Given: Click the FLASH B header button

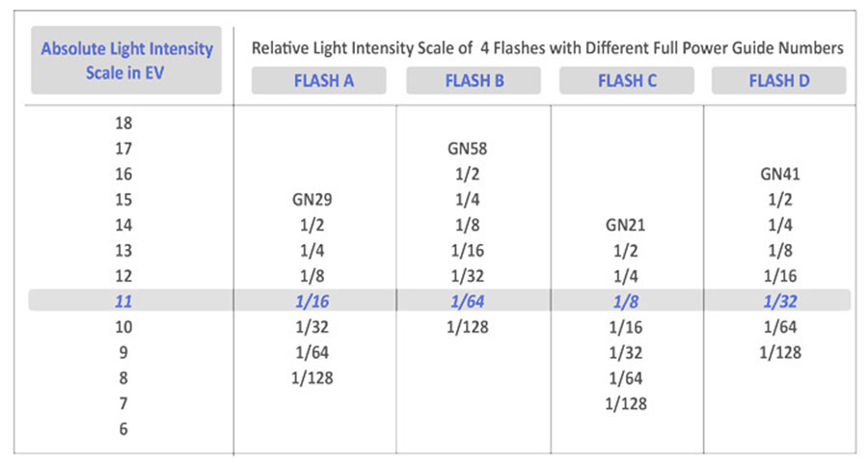Looking at the screenshot, I should click(x=474, y=81).
